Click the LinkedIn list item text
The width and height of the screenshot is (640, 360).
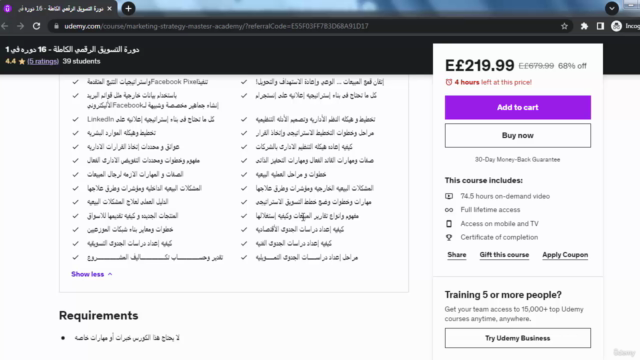tap(151, 119)
